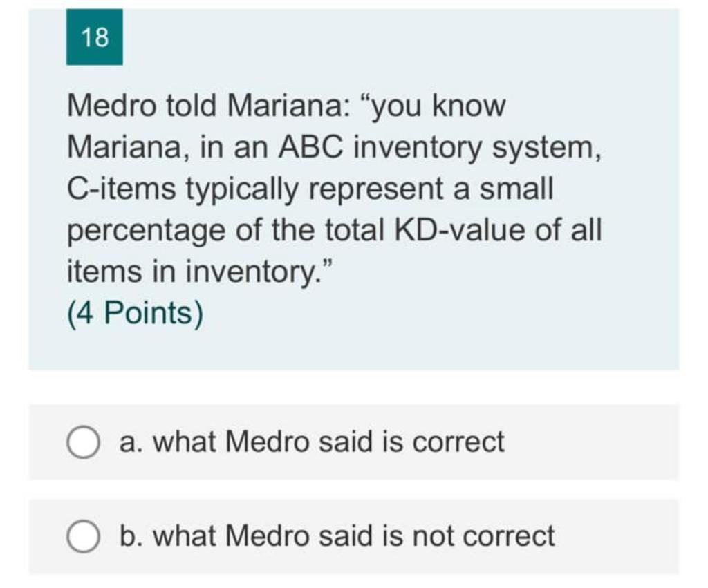Select radio button for option a
The width and height of the screenshot is (708, 588).
pos(83,442)
